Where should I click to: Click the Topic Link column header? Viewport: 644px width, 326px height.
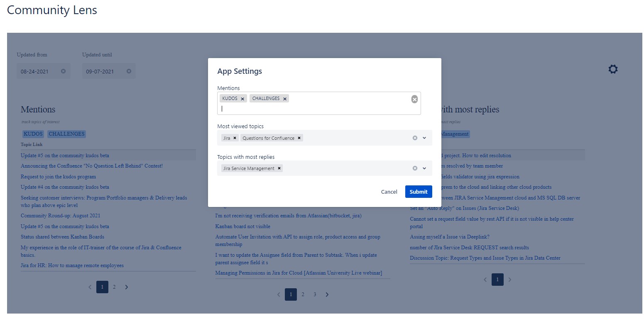(x=32, y=144)
